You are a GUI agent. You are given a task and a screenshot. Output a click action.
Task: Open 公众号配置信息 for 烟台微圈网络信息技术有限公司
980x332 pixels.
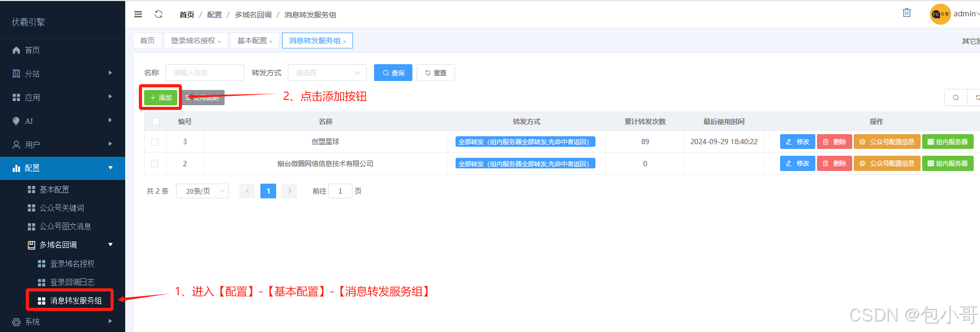coord(887,164)
